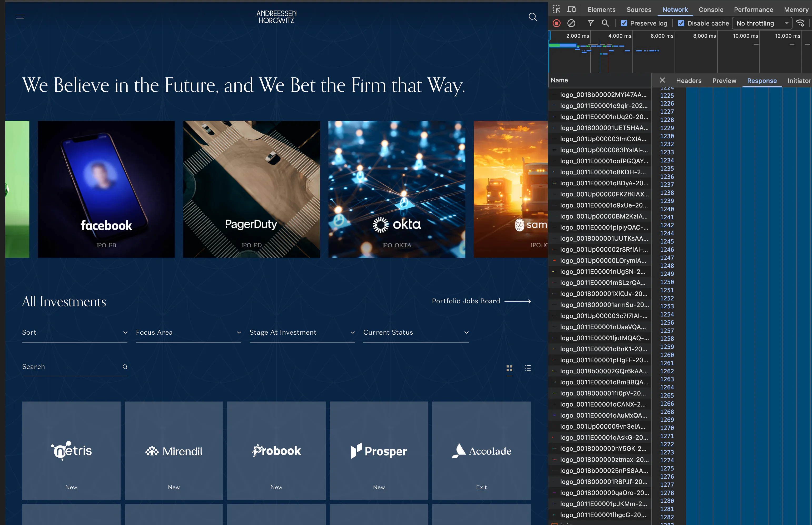812x525 pixels.
Task: Activate the DevTools element inspector icon
Action: 557,9
